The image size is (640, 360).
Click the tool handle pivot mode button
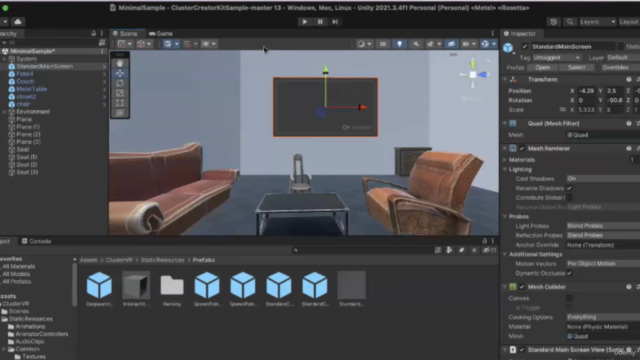[124, 44]
